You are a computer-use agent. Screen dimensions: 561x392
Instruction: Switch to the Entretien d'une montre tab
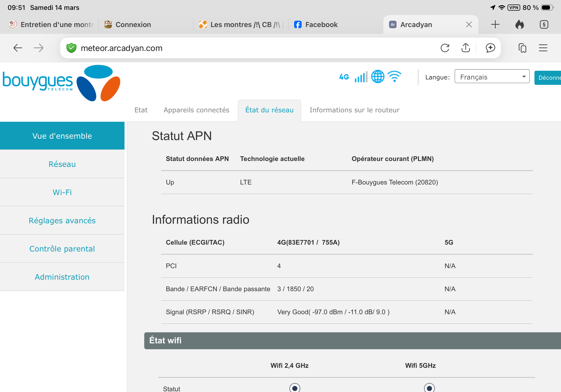coord(51,24)
